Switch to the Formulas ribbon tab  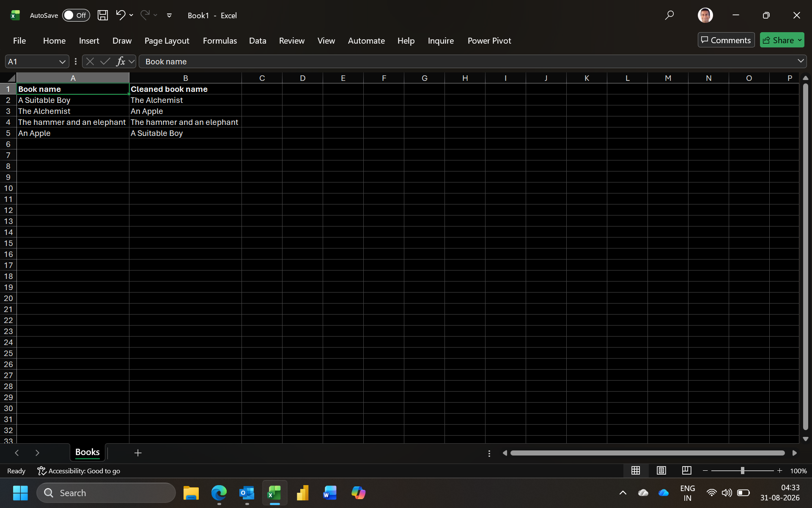[220, 41]
